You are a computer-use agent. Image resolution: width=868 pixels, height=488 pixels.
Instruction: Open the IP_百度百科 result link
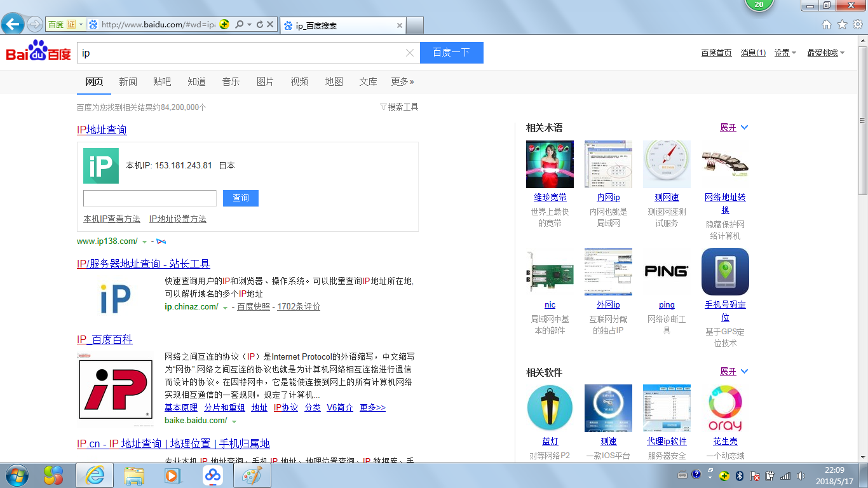104,340
